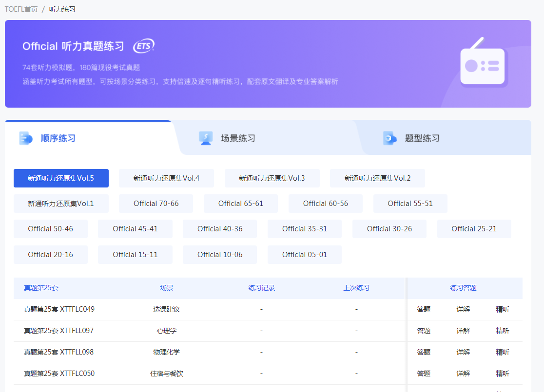544x392 pixels.
Task: Select 新通听力还原集Vol.4 set
Action: pyautogui.click(x=166, y=178)
